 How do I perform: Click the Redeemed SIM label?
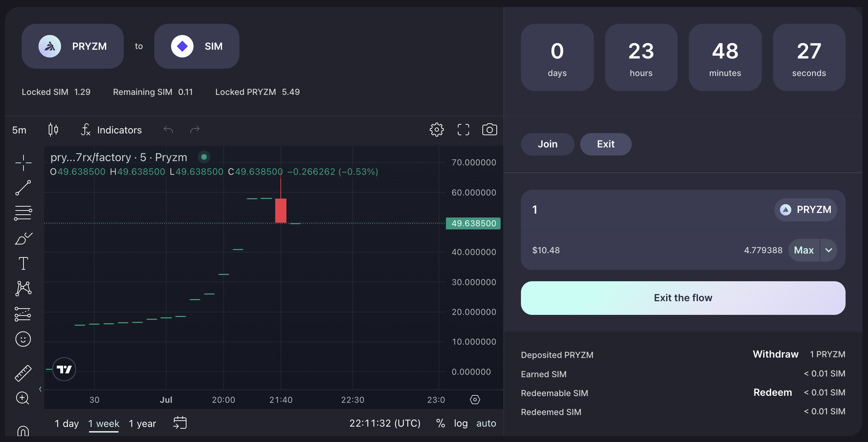[x=551, y=412]
